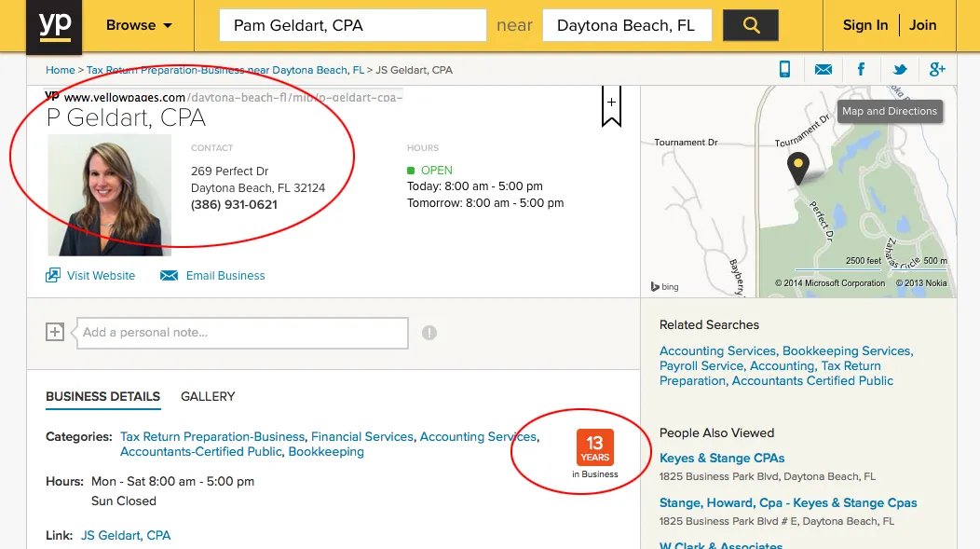
Task: Click the Related Searches heading
Action: click(x=709, y=325)
